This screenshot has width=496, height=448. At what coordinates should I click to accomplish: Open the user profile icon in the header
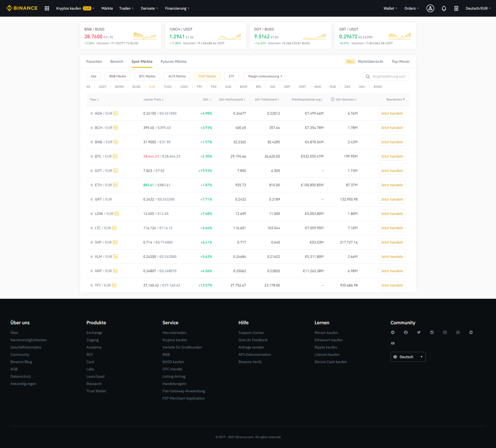click(x=430, y=8)
